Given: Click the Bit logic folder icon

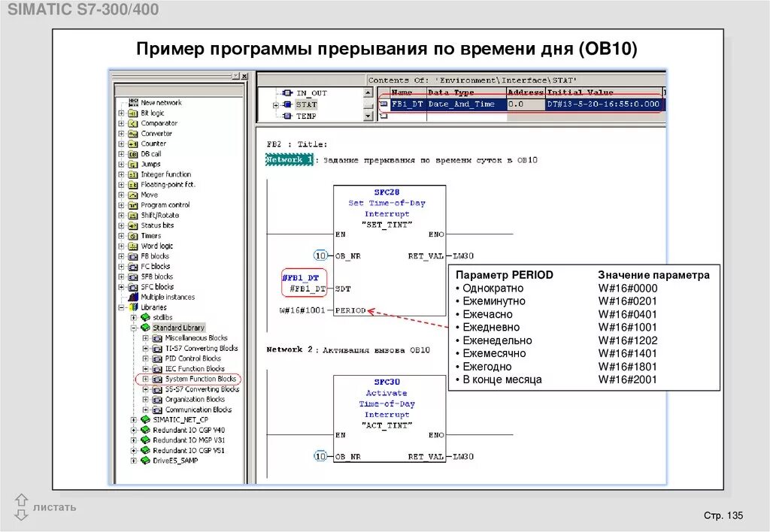Looking at the screenshot, I should pos(132,113).
